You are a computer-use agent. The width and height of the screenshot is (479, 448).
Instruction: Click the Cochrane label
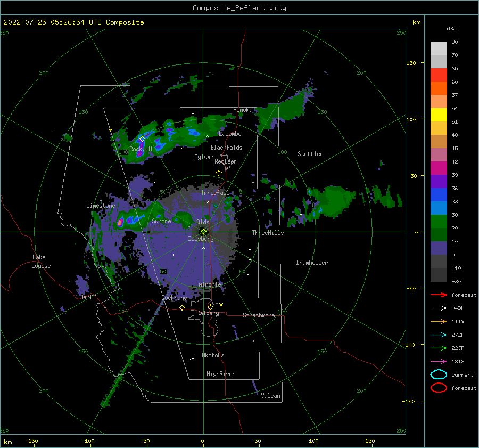pos(174,298)
